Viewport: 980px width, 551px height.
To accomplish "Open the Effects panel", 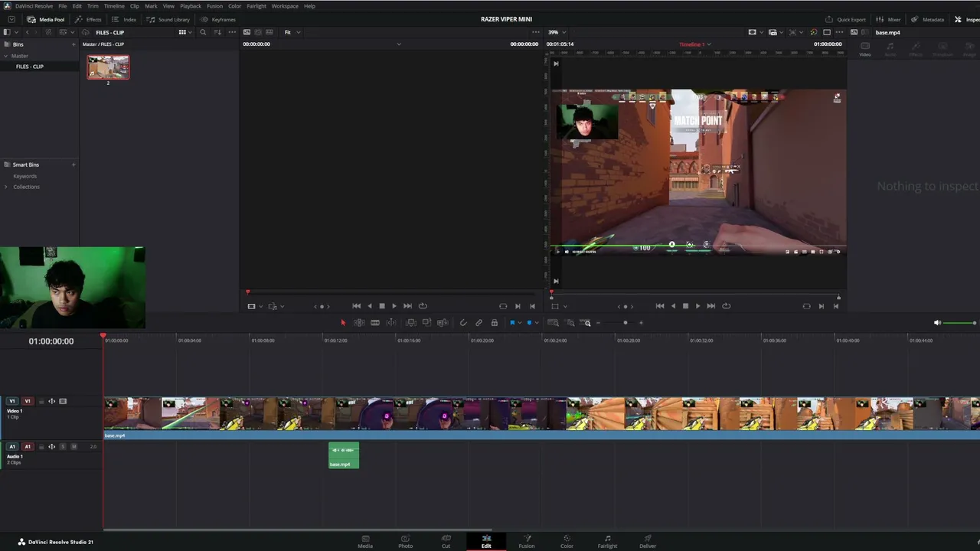I will coord(88,19).
